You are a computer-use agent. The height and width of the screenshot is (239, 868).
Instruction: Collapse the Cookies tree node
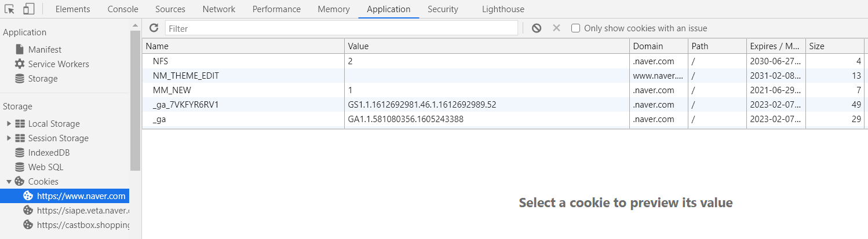[9, 181]
